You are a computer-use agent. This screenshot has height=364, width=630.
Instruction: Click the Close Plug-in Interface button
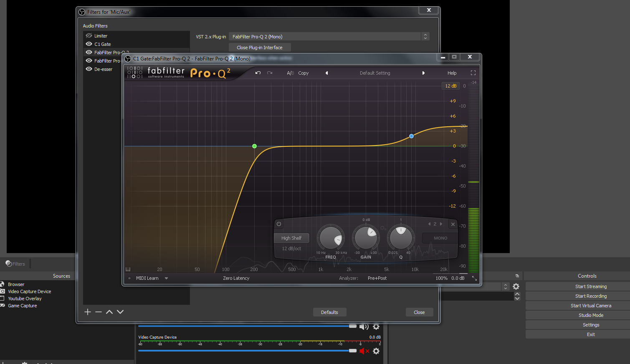click(259, 48)
